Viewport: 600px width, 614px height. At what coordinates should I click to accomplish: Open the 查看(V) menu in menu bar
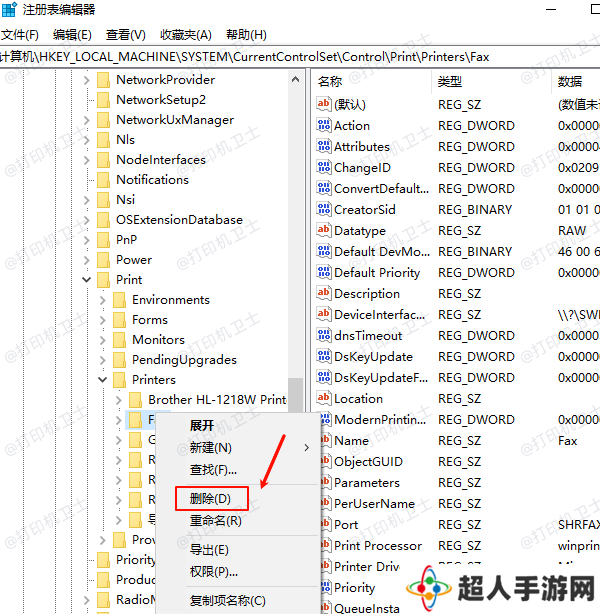pyautogui.click(x=126, y=35)
